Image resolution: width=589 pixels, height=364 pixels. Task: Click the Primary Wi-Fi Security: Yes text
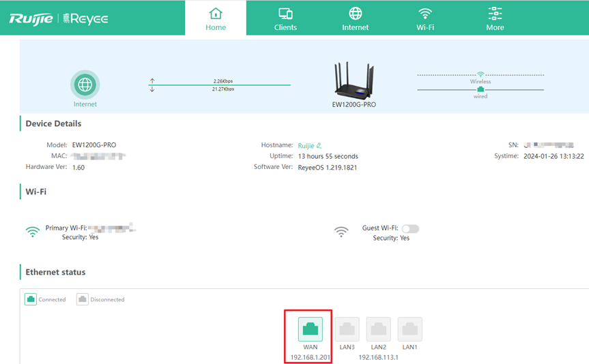click(80, 237)
